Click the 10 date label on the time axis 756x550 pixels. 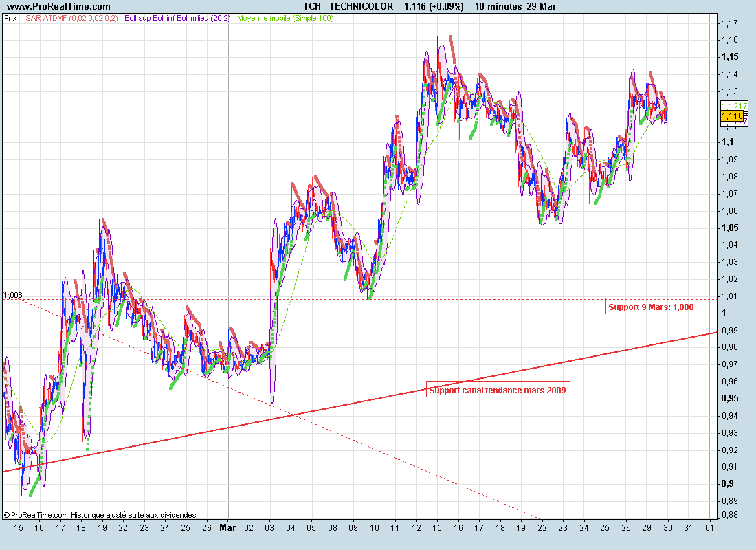(374, 528)
